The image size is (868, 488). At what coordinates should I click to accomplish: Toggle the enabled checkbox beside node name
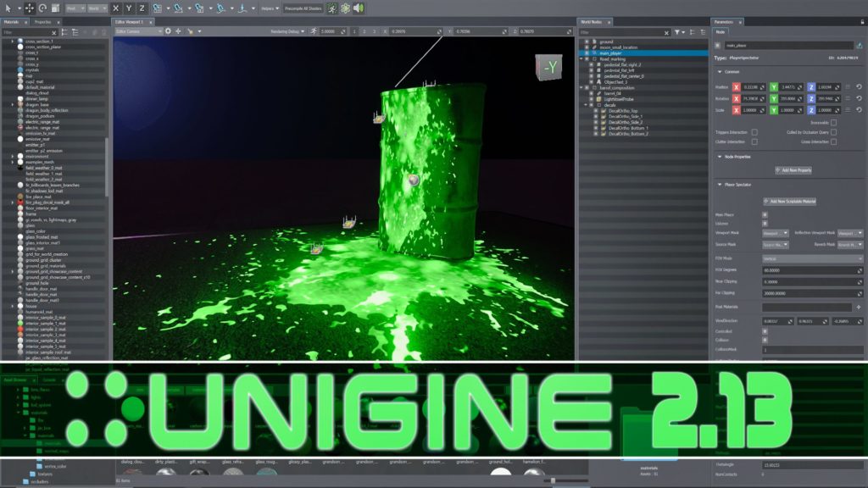point(717,46)
